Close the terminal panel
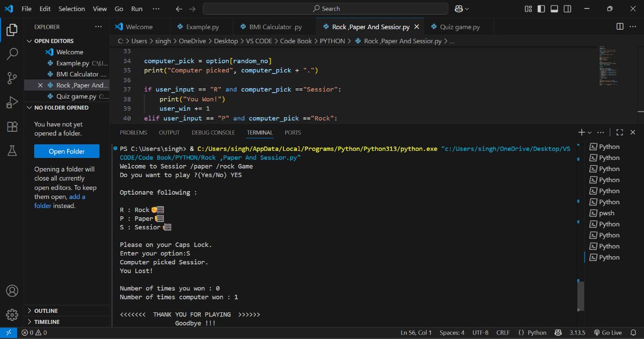The width and height of the screenshot is (644, 339). (x=633, y=132)
